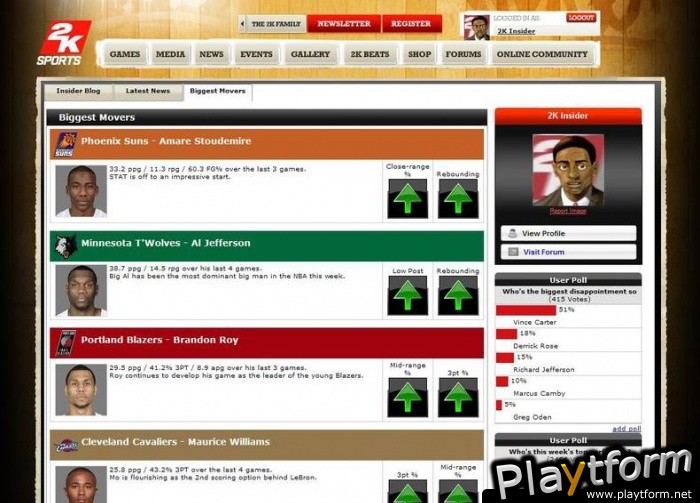The width and height of the screenshot is (700, 503).
Task: Click the left arrow on The 2K Family
Action: pyautogui.click(x=242, y=24)
